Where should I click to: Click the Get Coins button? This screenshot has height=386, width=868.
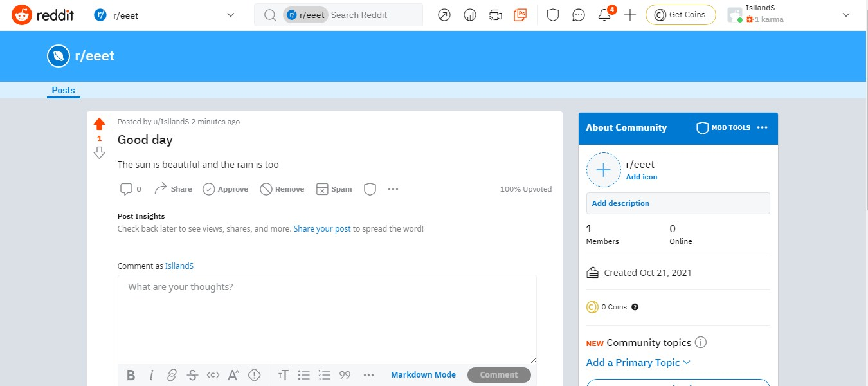pyautogui.click(x=680, y=15)
